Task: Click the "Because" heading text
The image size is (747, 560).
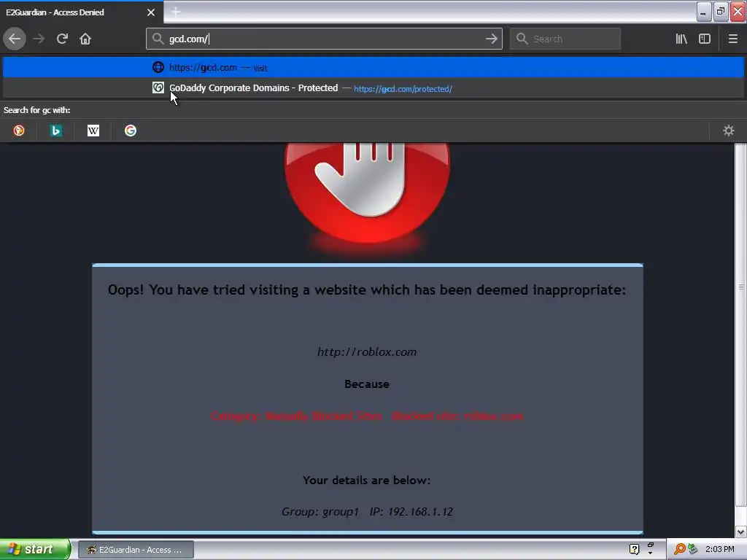Action: click(x=367, y=384)
